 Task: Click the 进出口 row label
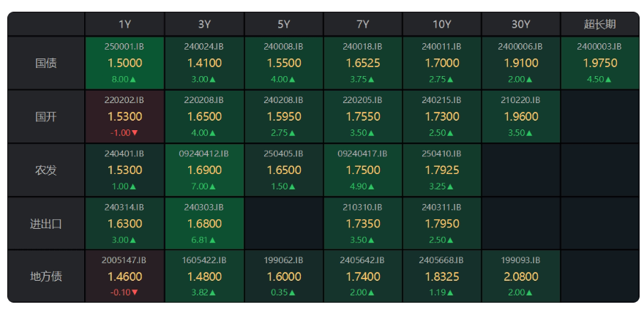pyautogui.click(x=46, y=224)
